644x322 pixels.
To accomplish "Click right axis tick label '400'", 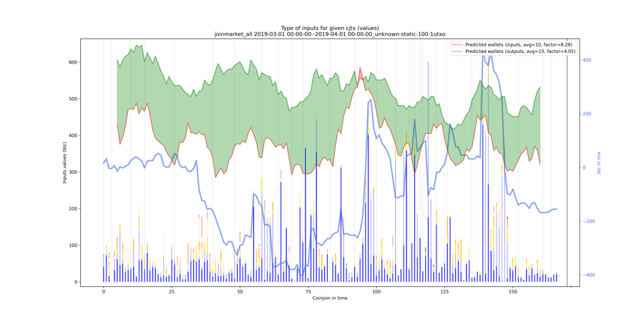I will pyautogui.click(x=586, y=60).
